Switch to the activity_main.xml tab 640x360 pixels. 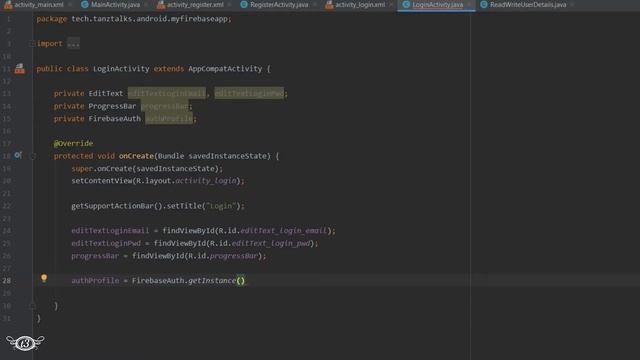39,4
